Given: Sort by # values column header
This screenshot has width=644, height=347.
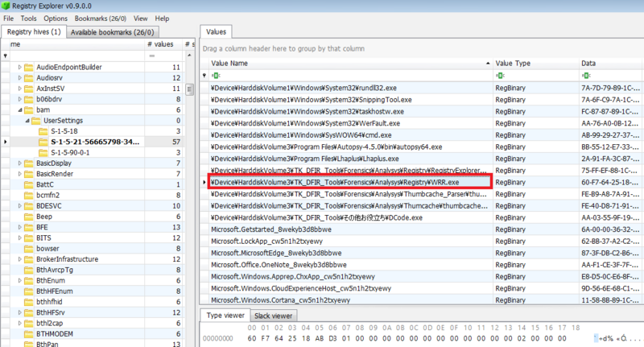Looking at the screenshot, I should [163, 44].
